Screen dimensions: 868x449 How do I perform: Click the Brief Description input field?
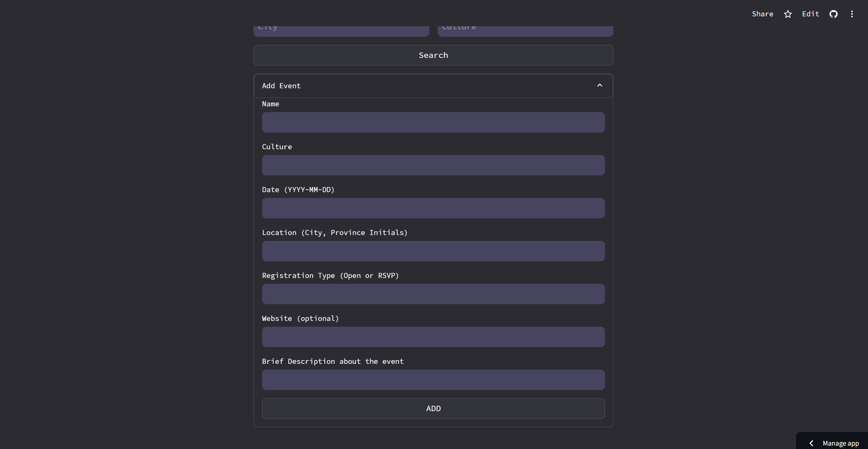coord(433,380)
